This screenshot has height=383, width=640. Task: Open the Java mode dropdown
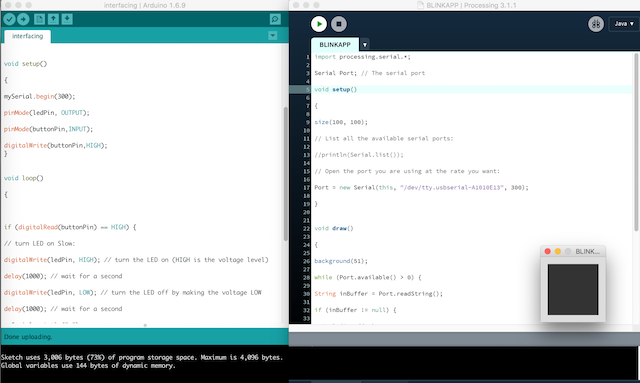pos(624,24)
